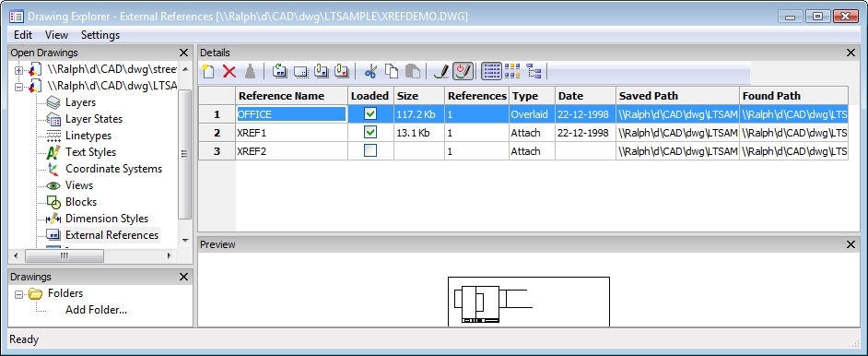Click the Copy icon in Details toolbar
Image resolution: width=868 pixels, height=356 pixels.
392,71
